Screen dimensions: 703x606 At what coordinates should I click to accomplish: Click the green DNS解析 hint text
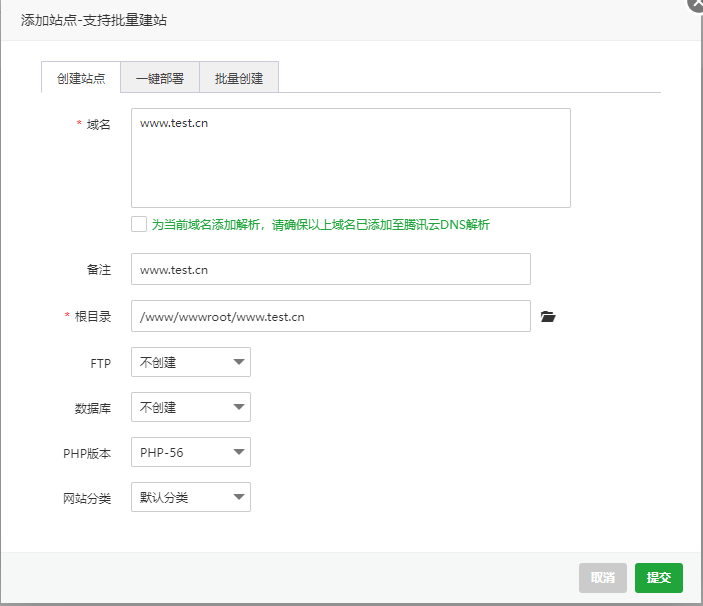(321, 225)
